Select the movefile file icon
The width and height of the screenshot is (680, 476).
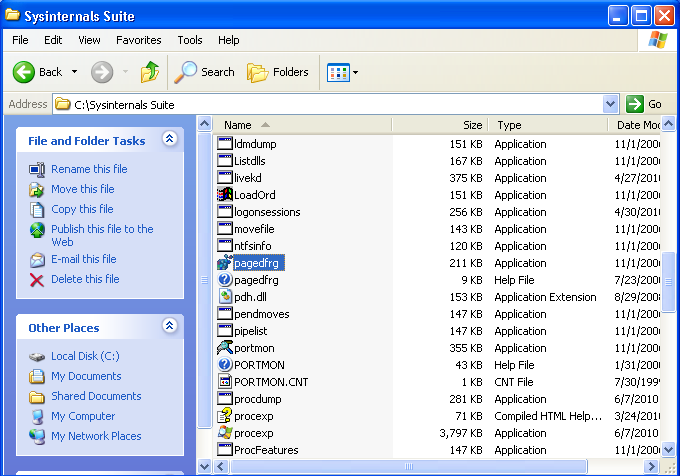[x=225, y=228]
